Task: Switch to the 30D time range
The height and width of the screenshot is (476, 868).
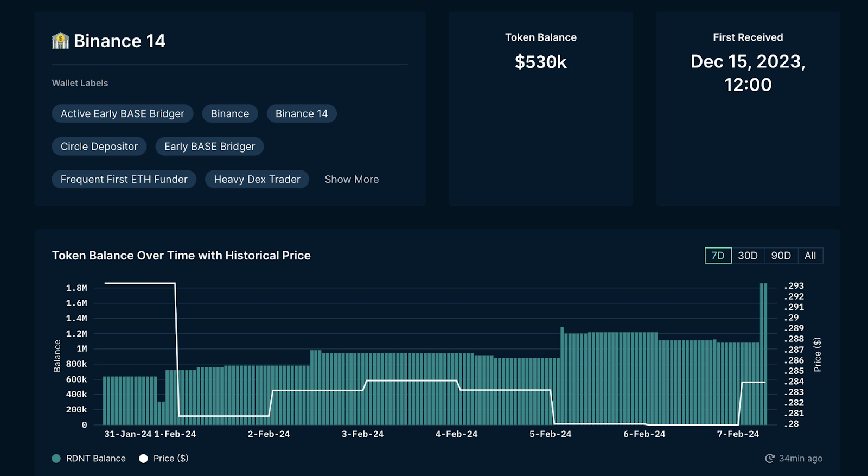Action: click(x=748, y=256)
